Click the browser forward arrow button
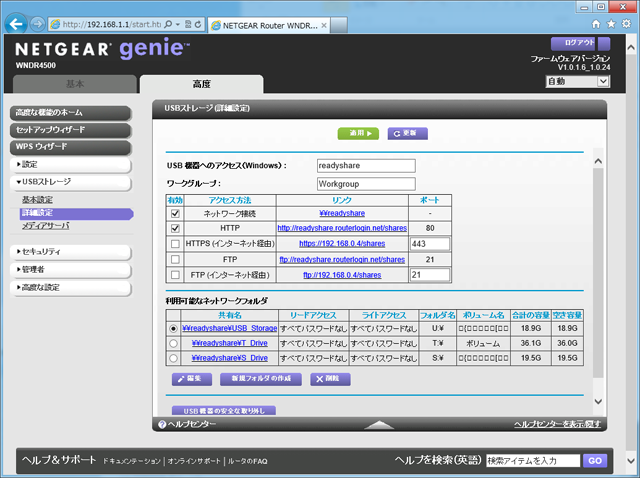 [x=36, y=22]
